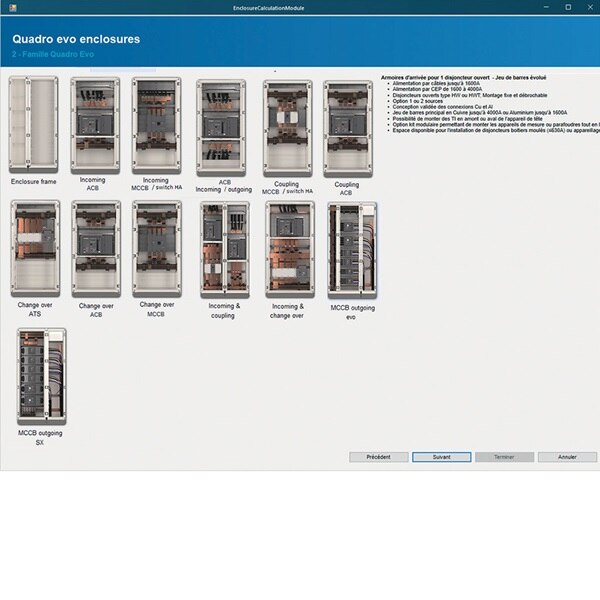Click the greyed Terminer button
The height and width of the screenshot is (600, 600).
point(504,457)
